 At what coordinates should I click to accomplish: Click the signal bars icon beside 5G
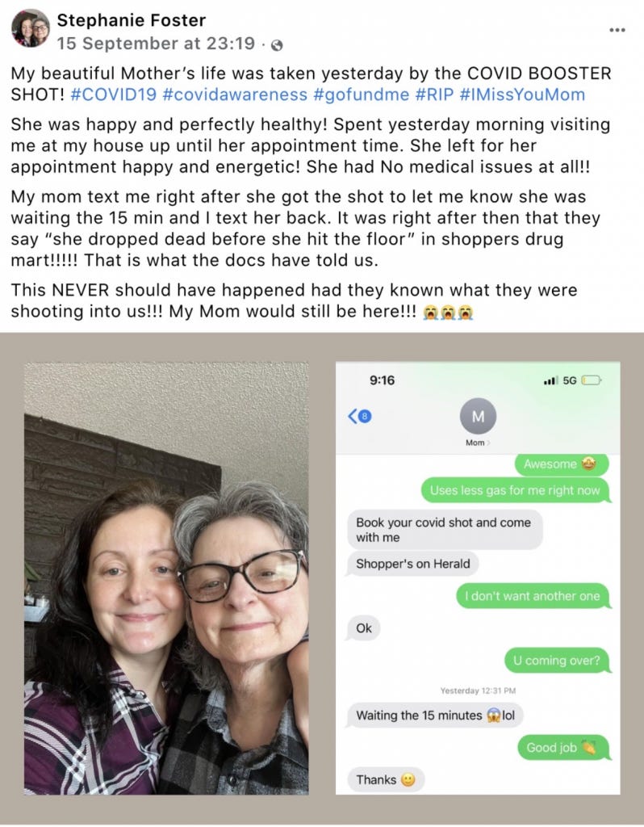(x=550, y=380)
